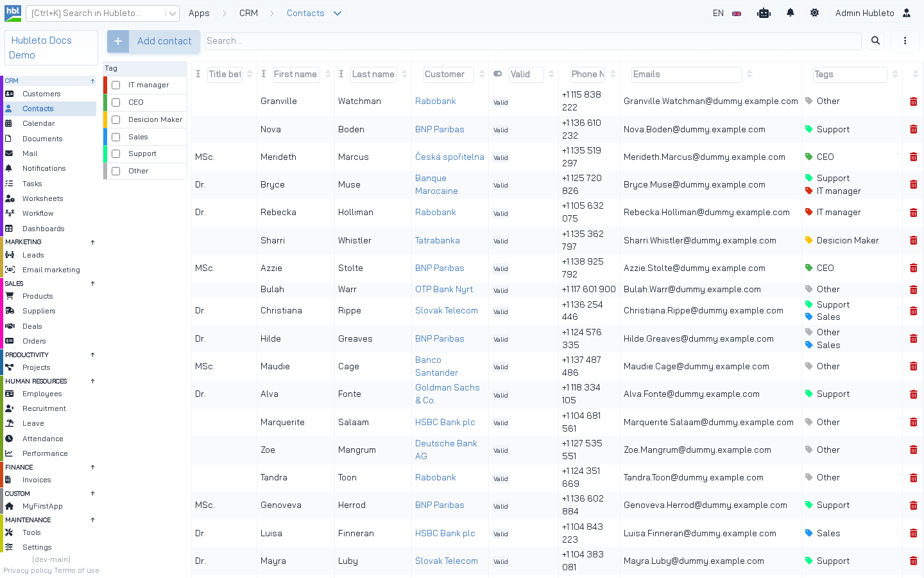Collapse the MARKETING sidebar section
924x578 pixels.
click(x=93, y=242)
